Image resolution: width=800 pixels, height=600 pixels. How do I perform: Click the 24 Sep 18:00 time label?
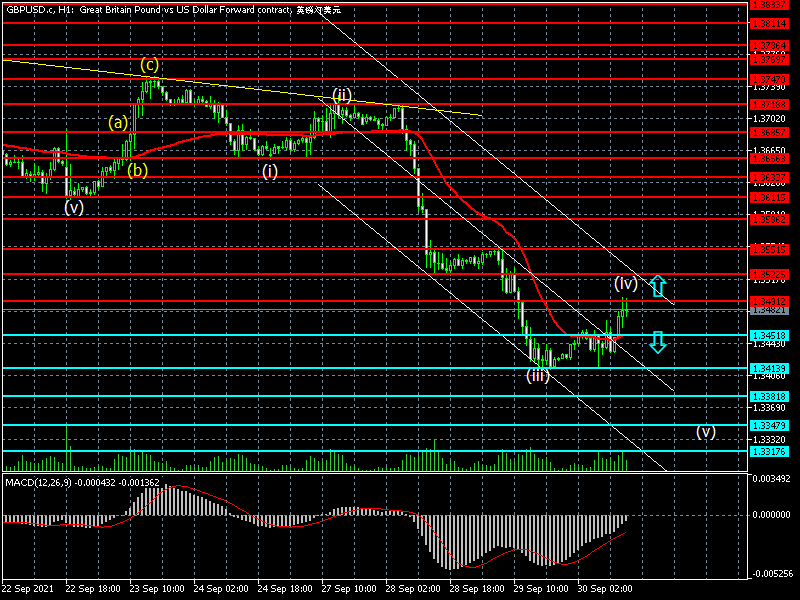point(285,589)
